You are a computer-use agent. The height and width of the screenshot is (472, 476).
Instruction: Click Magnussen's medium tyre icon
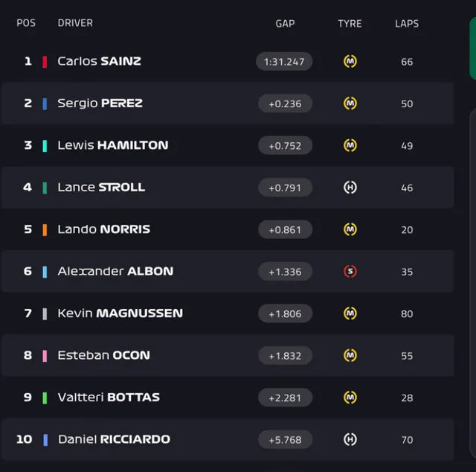click(350, 313)
